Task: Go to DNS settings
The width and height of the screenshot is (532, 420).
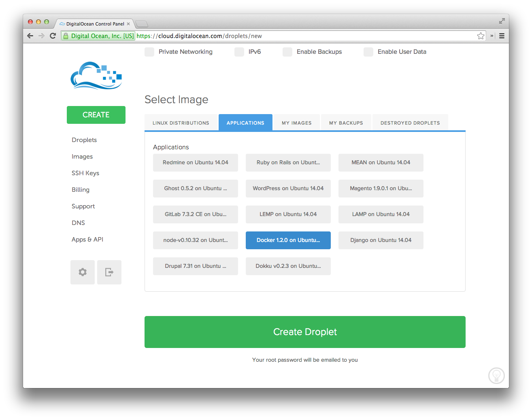Action: click(x=78, y=223)
